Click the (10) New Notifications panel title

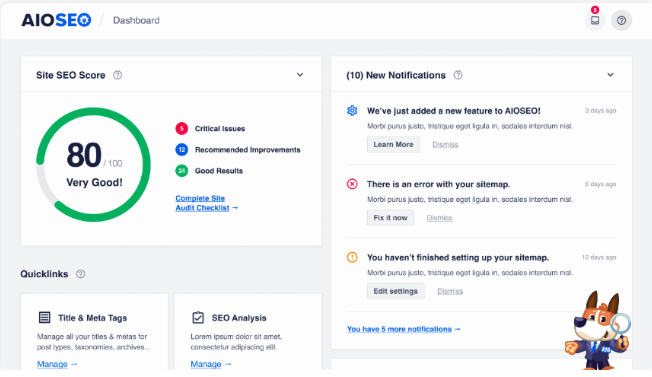(396, 75)
